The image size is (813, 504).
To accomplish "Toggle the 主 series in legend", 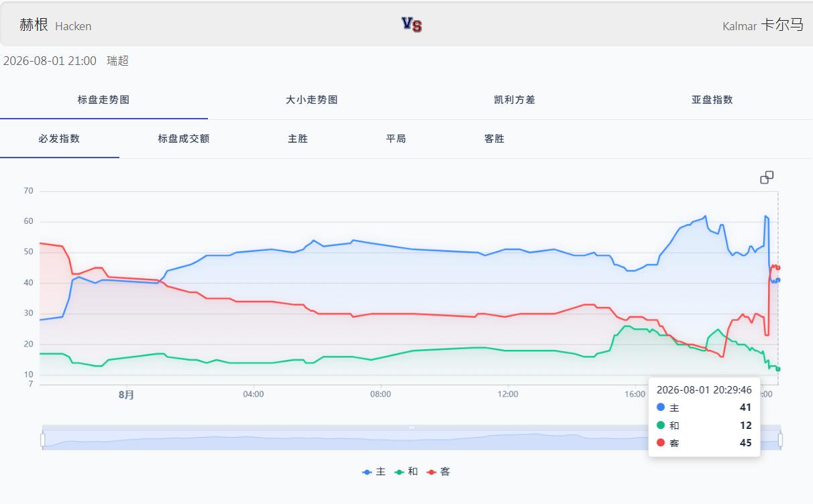I will pos(374,472).
